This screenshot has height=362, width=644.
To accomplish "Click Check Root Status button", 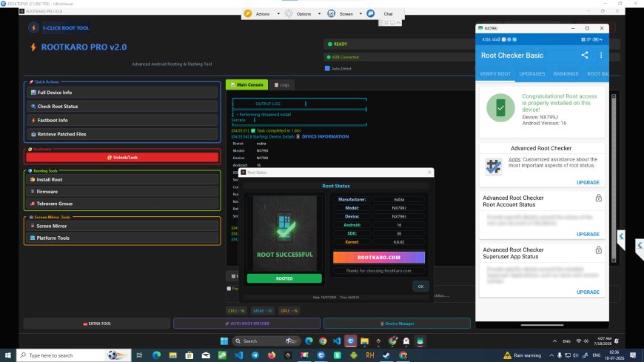I will pos(122,107).
